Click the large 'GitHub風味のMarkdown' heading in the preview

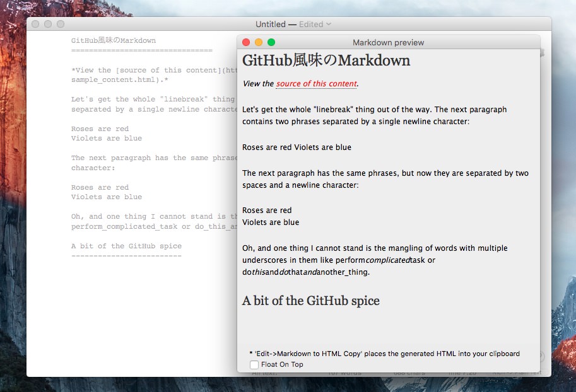(326, 61)
